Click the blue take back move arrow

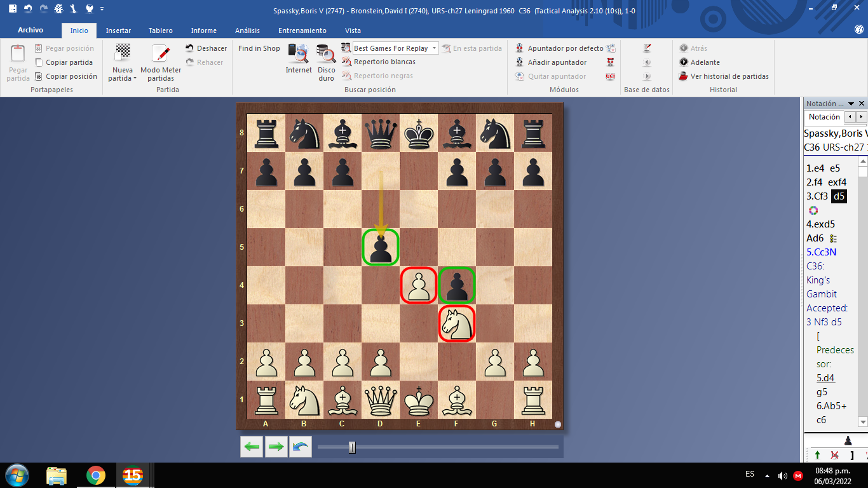[301, 447]
